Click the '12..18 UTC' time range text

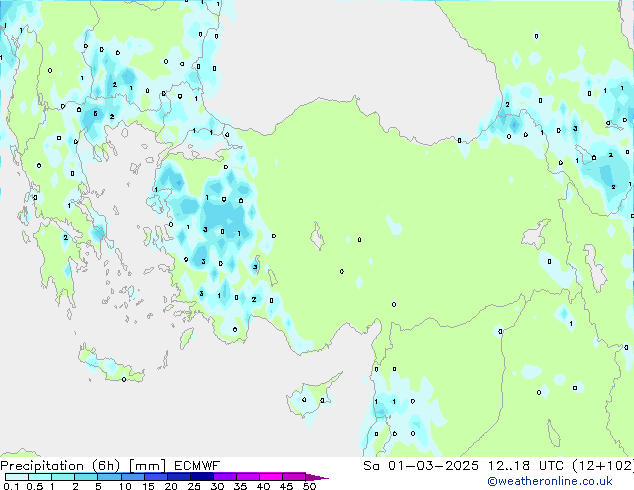pyautogui.click(x=525, y=466)
